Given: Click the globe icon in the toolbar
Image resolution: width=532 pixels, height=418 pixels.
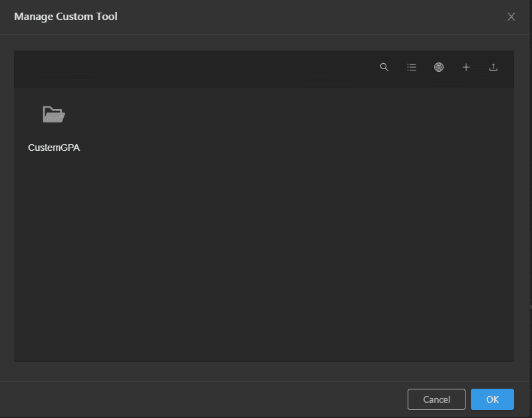Looking at the screenshot, I should click(439, 67).
